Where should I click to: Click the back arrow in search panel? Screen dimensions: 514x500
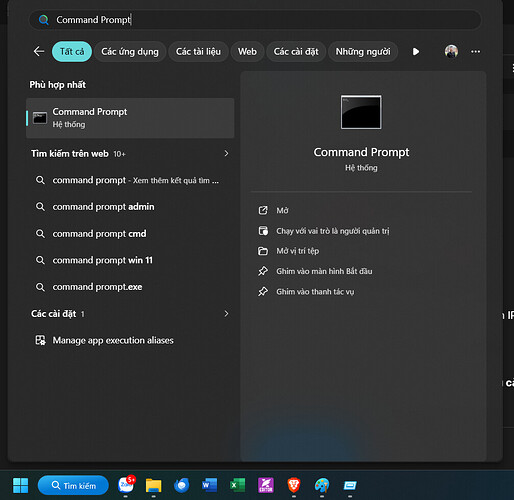click(x=39, y=51)
